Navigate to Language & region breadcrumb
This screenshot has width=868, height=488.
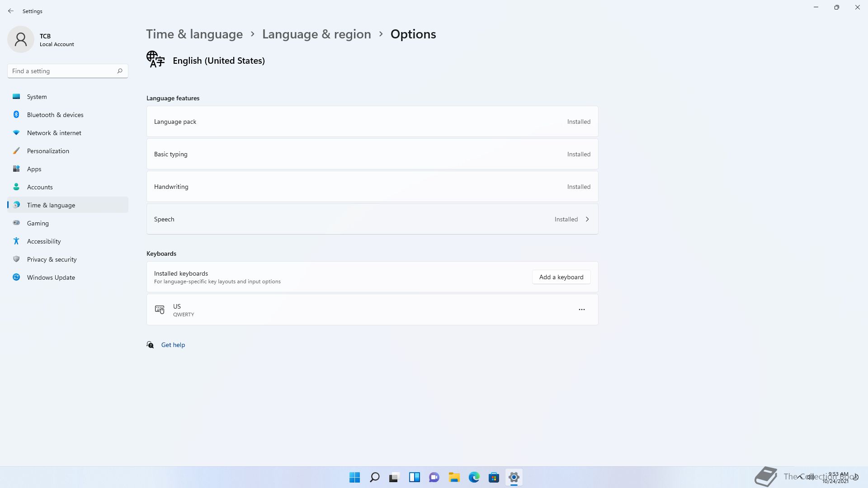316,34
